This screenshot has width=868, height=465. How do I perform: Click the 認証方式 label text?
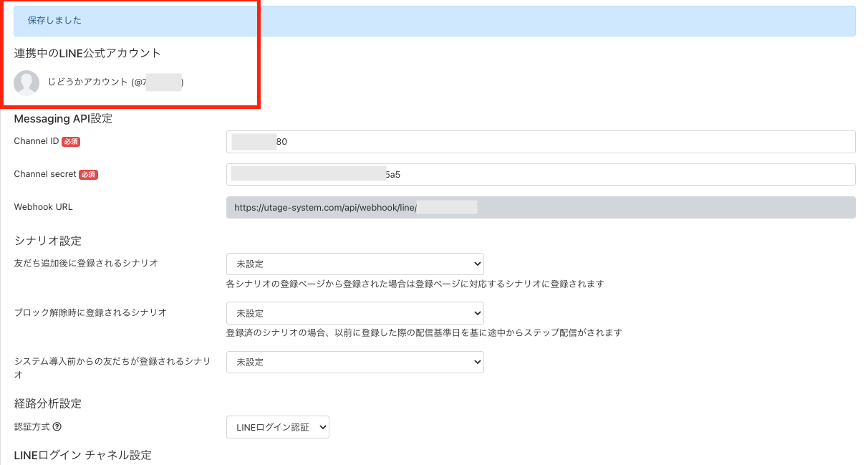[x=32, y=427]
